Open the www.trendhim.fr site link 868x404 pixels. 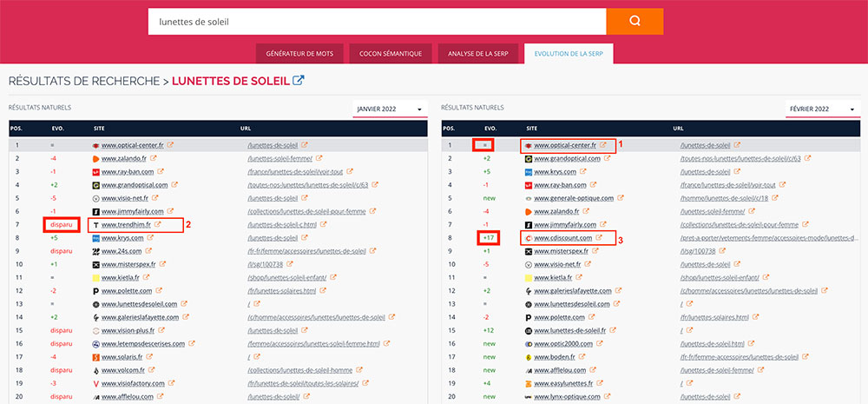tap(126, 225)
